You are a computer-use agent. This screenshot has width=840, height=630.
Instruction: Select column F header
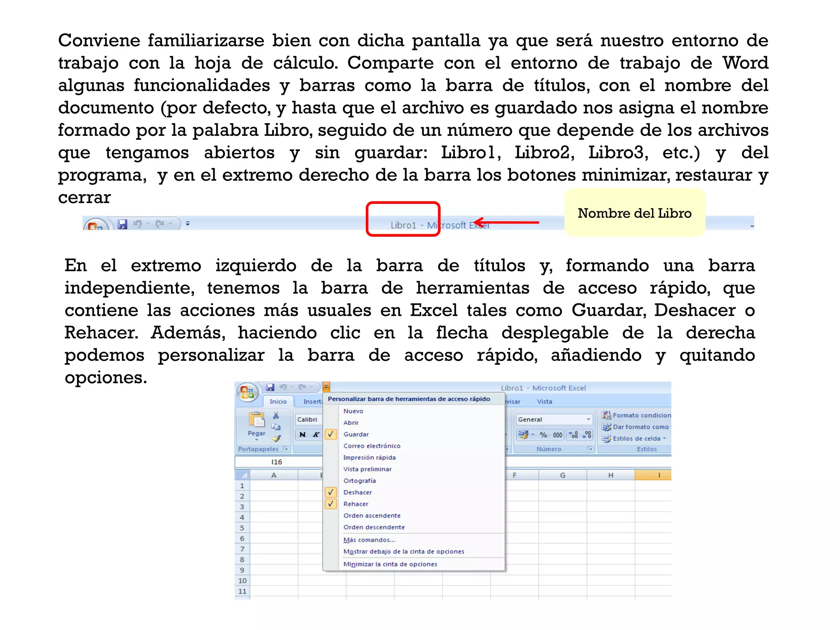[522, 475]
